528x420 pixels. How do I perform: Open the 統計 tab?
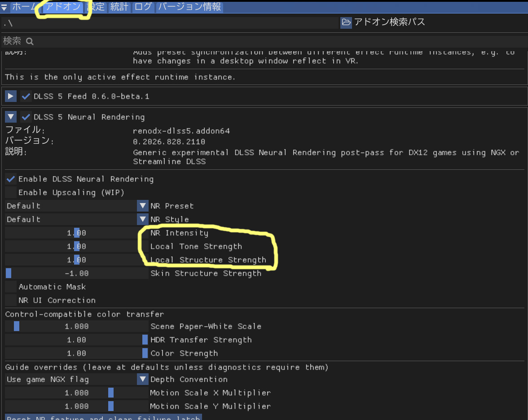point(119,7)
